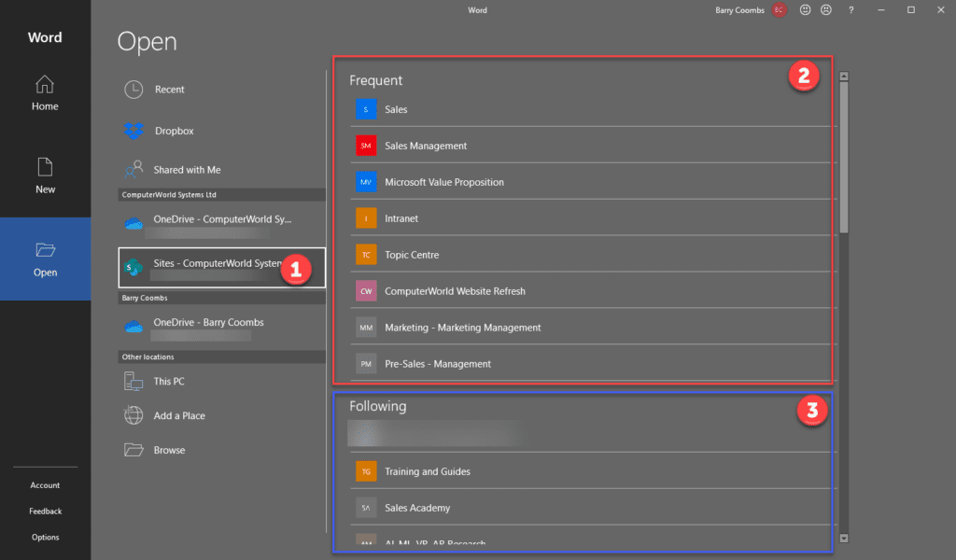Open Options in the sidebar

tap(45, 537)
